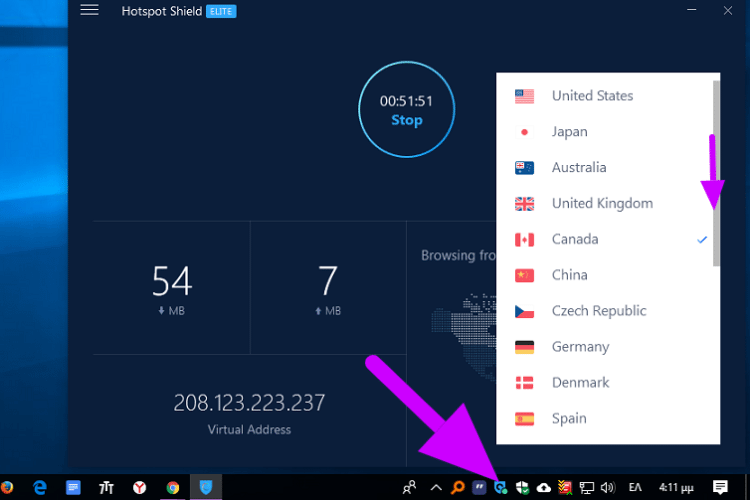This screenshot has width=750, height=500.
Task: Click the China flag icon
Action: click(x=524, y=276)
